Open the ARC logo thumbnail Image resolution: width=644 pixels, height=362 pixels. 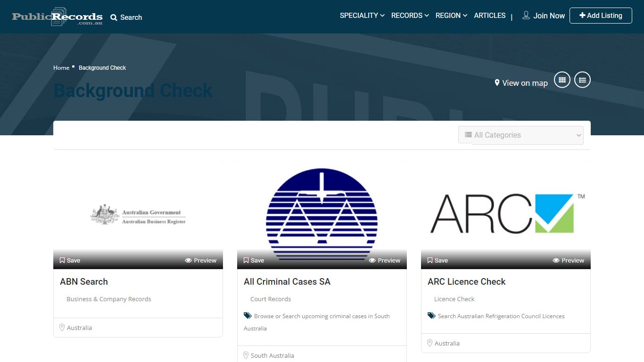pos(506,214)
